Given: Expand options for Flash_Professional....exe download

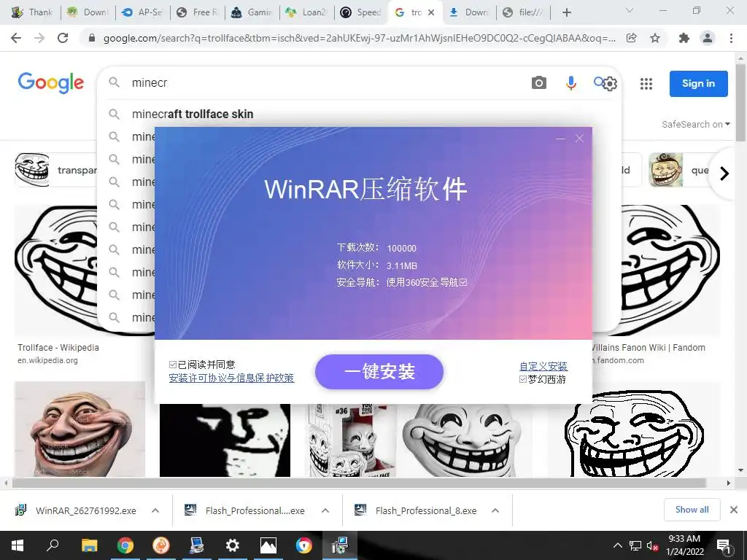Looking at the screenshot, I should click(x=325, y=510).
